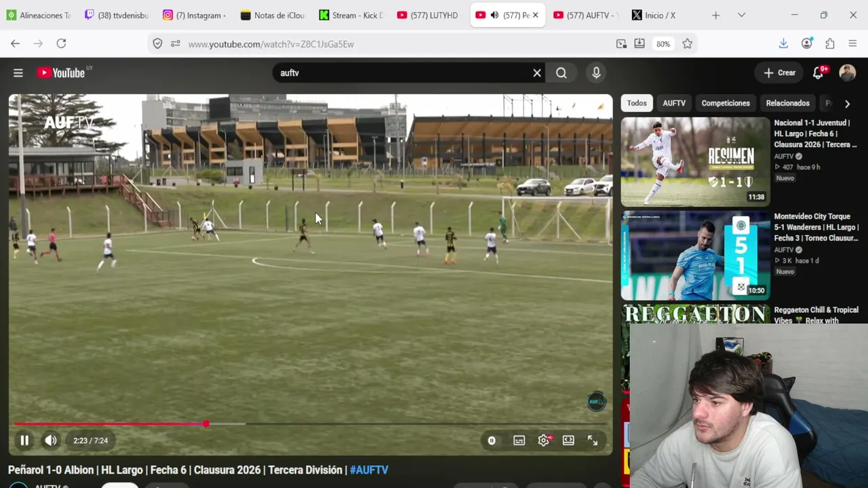Switch to theater mode in the player
Screen dimensions: 868x488
tap(568, 441)
